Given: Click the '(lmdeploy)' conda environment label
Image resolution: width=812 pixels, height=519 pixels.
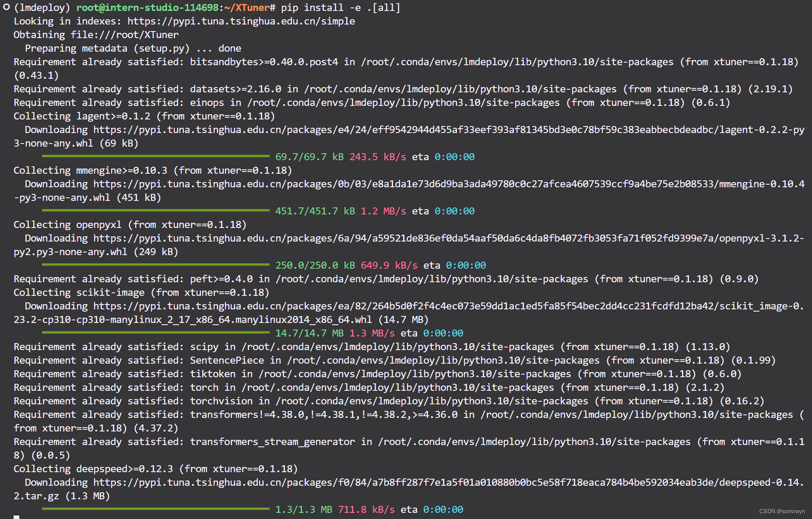Looking at the screenshot, I should (x=42, y=8).
